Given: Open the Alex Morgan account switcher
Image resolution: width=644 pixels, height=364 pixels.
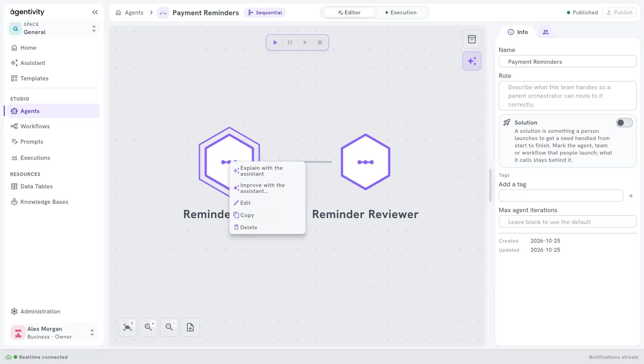Looking at the screenshot, I should 54,333.
